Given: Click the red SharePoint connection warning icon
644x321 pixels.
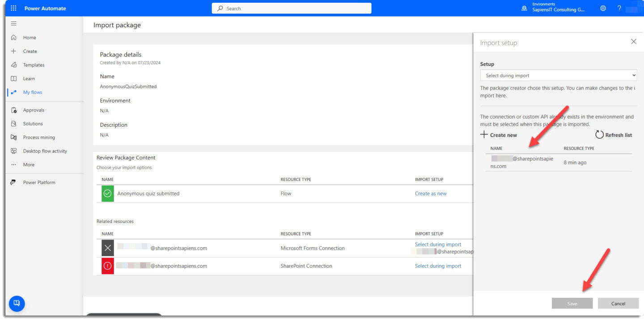Looking at the screenshot, I should (107, 266).
